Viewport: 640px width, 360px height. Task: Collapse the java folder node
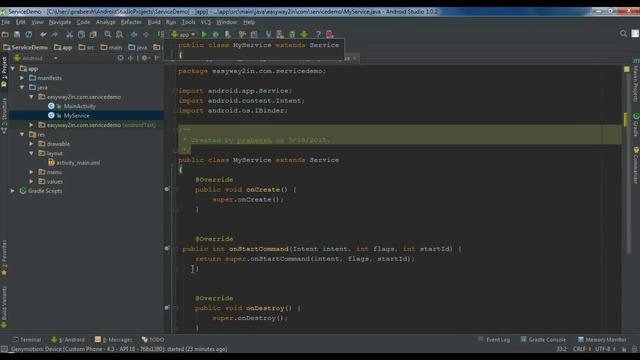(x=22, y=87)
